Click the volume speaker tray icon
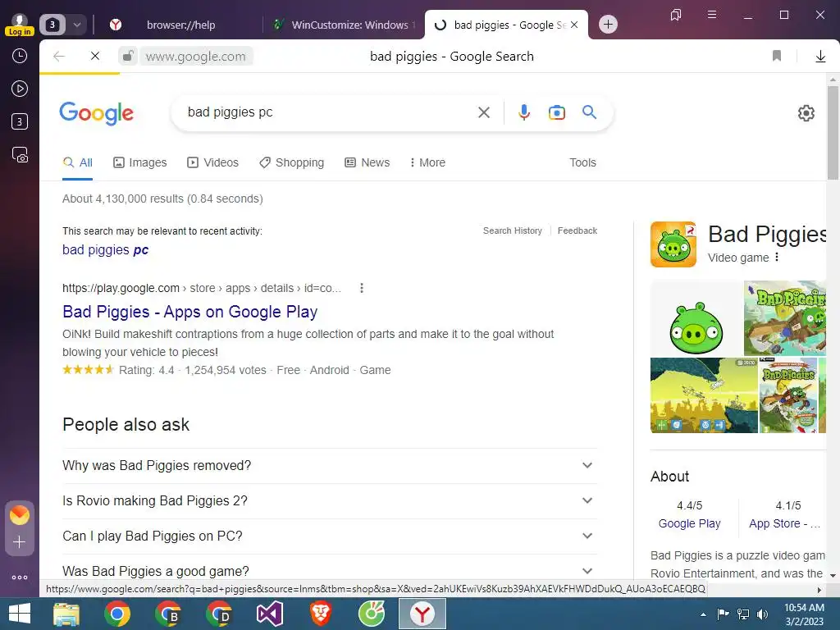This screenshot has height=630, width=840. (x=762, y=614)
